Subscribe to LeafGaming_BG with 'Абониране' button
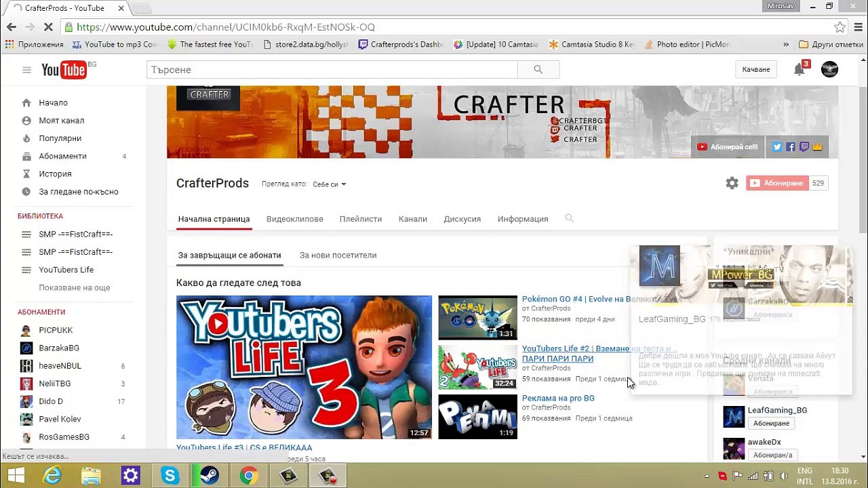Image resolution: width=868 pixels, height=488 pixels. click(x=772, y=423)
